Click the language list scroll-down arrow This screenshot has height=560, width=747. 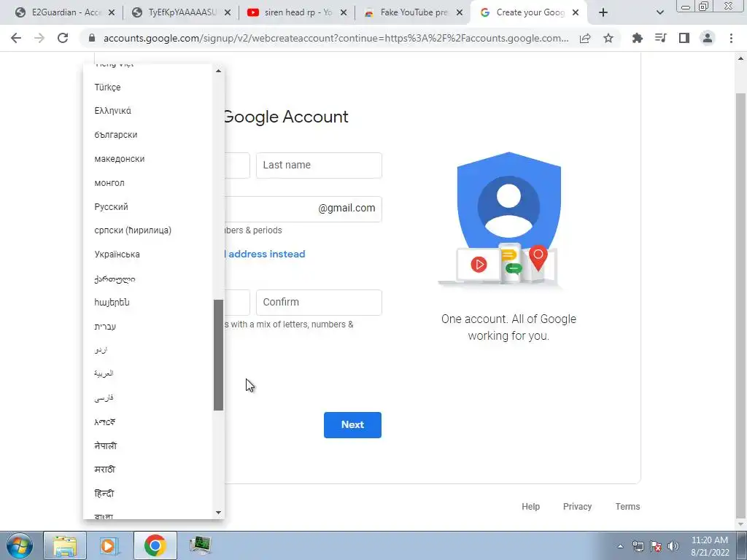(x=218, y=513)
